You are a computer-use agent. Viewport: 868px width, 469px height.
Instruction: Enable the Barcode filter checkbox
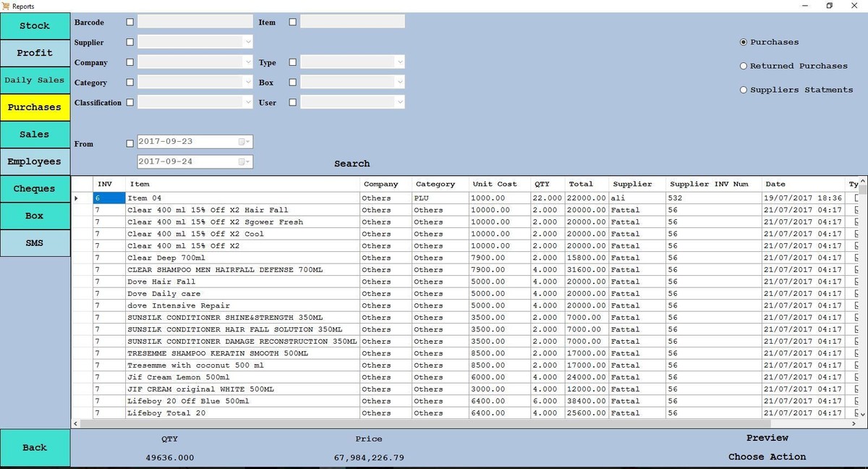click(130, 22)
